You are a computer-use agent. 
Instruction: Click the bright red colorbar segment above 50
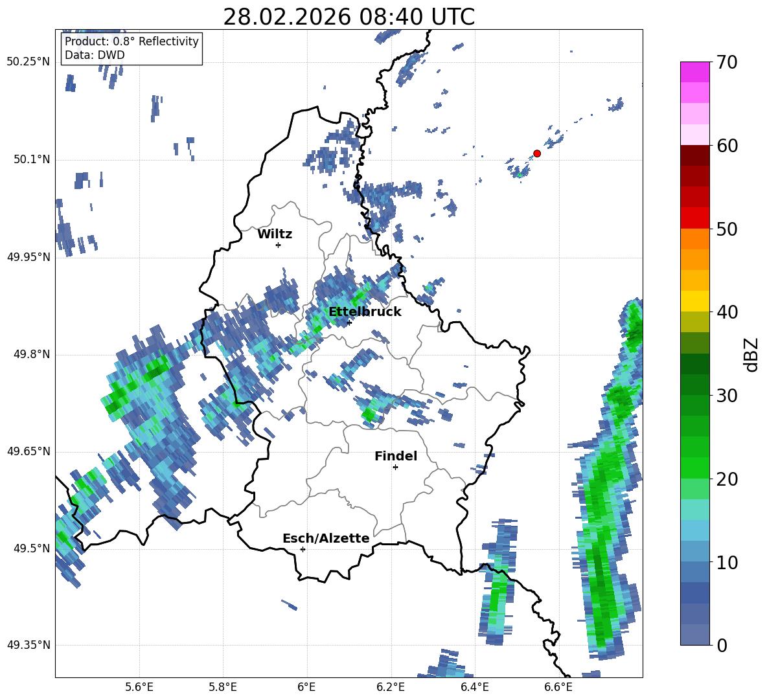tap(694, 218)
